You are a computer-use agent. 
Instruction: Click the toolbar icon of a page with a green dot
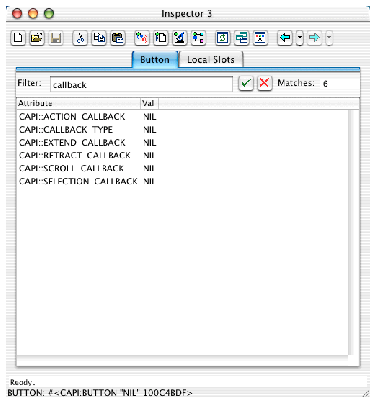click(161, 38)
